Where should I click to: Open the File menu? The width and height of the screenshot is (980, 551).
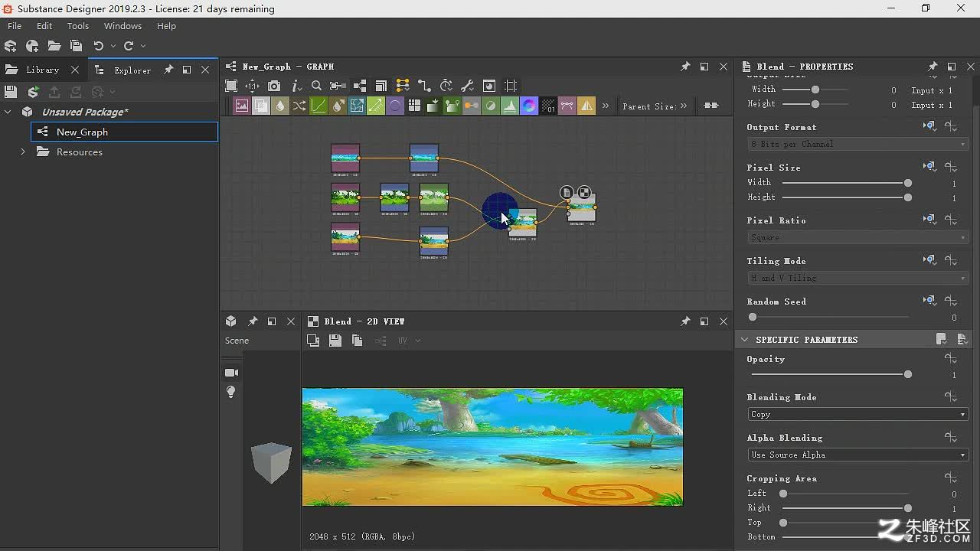coord(15,26)
